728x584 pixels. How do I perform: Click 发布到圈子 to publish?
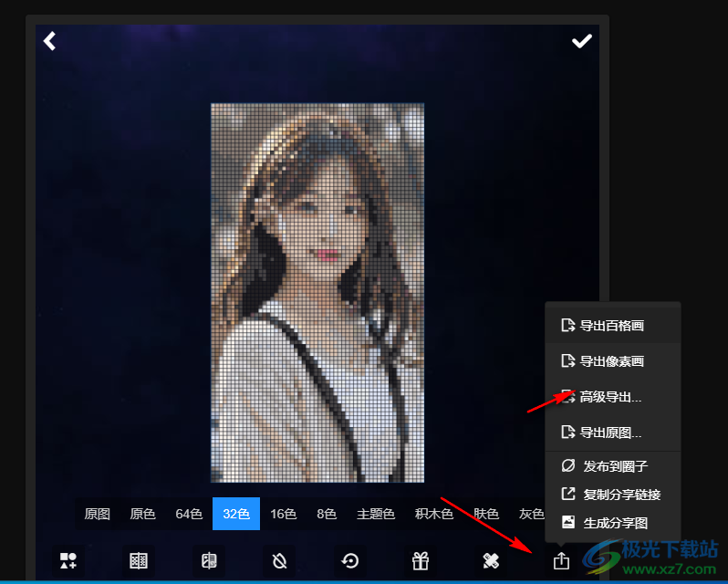[x=612, y=466]
